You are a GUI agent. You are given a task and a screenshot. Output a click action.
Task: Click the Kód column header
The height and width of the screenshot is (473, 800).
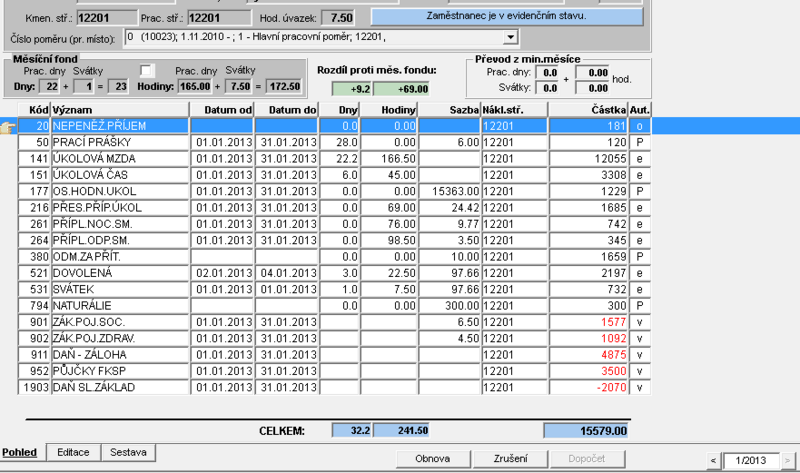click(x=34, y=110)
